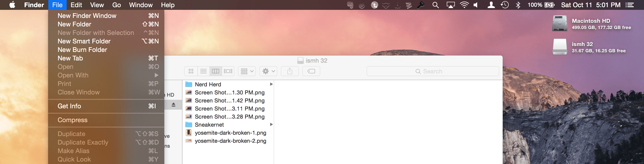Click the key-shaped menu bar icon
644x164 pixels.
point(421,5)
